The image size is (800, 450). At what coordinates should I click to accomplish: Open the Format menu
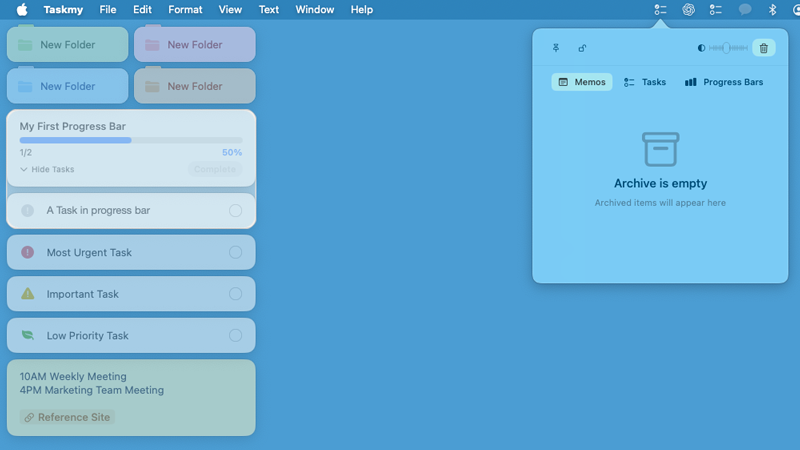pyautogui.click(x=185, y=10)
